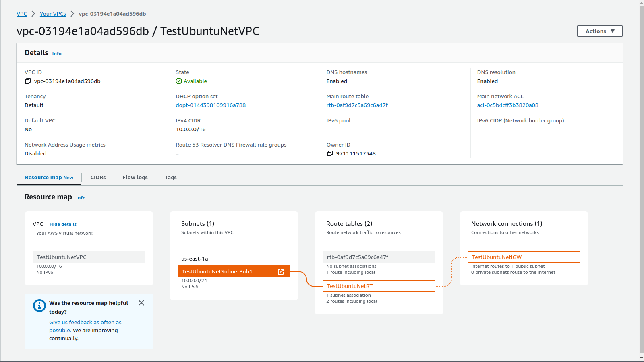Dismiss the resource map feedback box
644x362 pixels.
pyautogui.click(x=141, y=303)
